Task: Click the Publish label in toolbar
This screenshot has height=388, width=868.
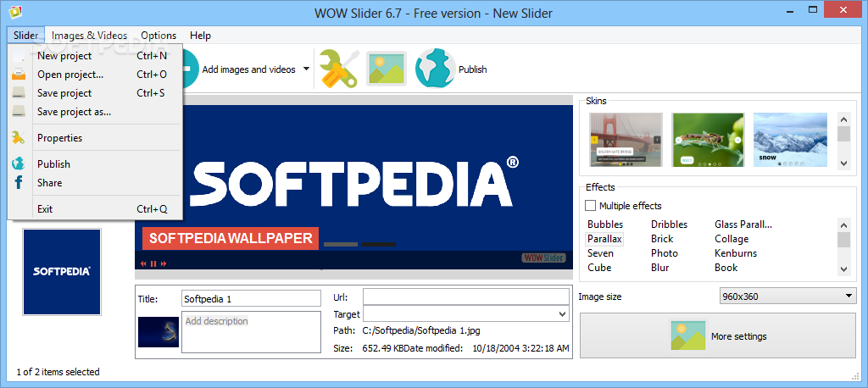Action: [x=472, y=69]
